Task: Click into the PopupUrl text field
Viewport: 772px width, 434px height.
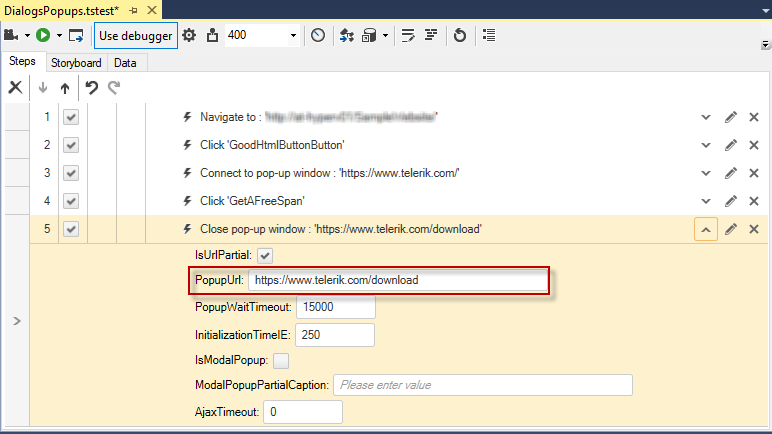Action: pyautogui.click(x=398, y=280)
